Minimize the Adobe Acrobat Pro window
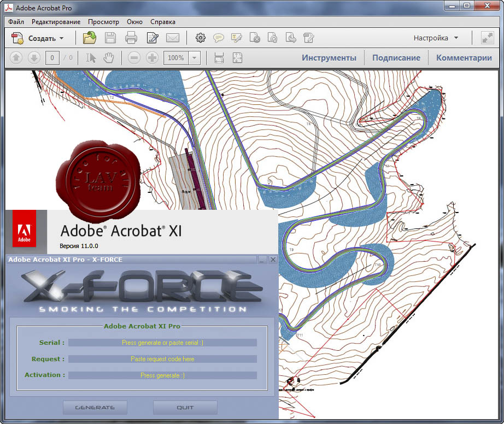The height and width of the screenshot is (424, 504). [452, 5]
